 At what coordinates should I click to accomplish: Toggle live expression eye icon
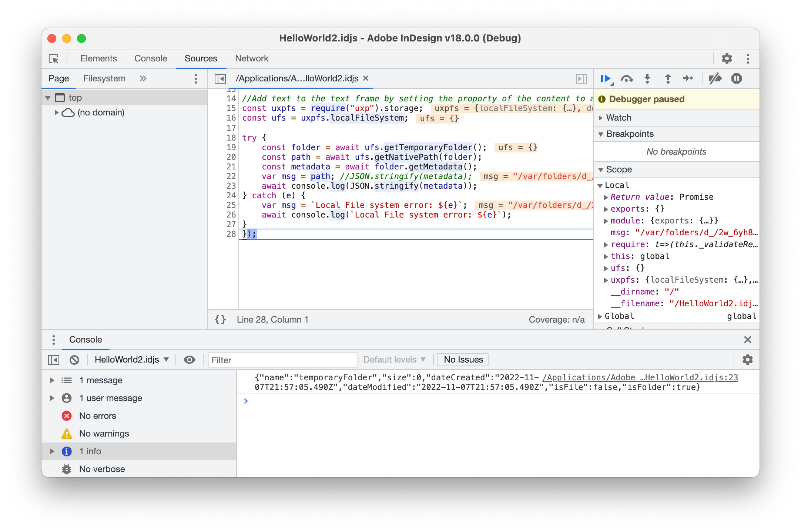coord(190,360)
